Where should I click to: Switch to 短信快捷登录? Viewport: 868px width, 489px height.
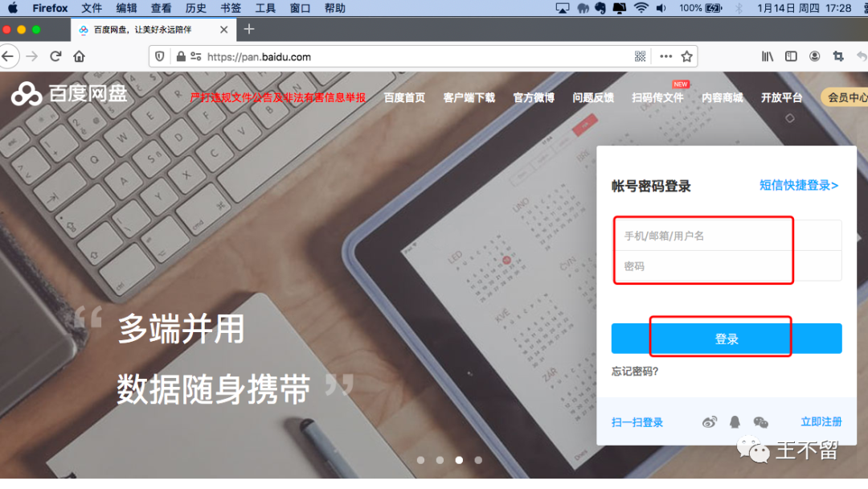click(799, 186)
